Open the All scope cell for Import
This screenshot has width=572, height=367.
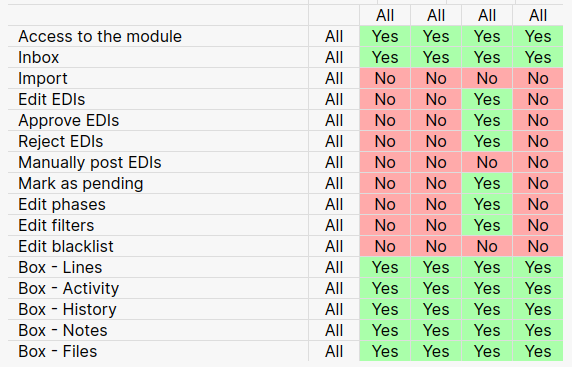[x=334, y=78]
